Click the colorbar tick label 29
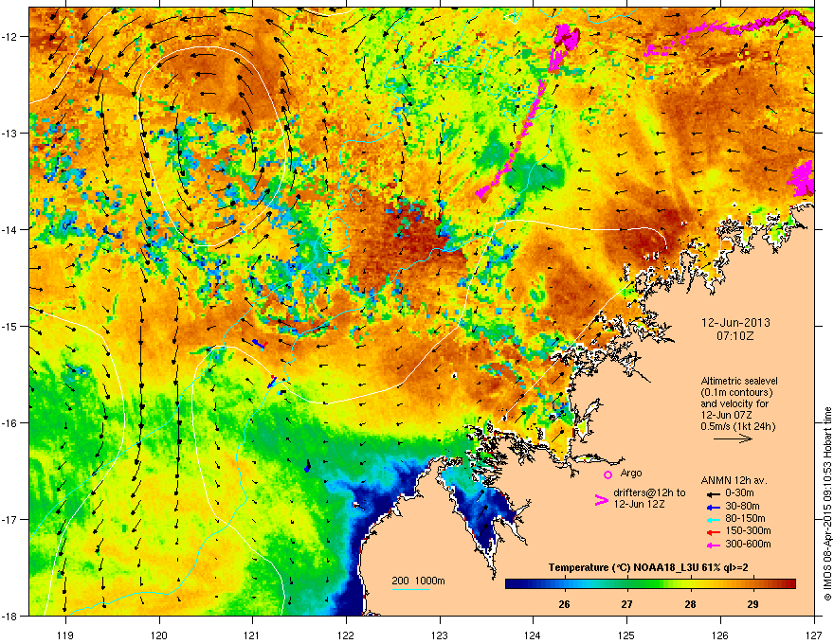This screenshot has width=834, height=644. tap(752, 604)
